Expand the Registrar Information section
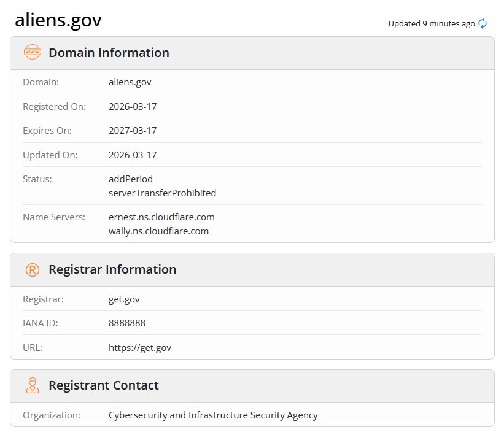 114,269
